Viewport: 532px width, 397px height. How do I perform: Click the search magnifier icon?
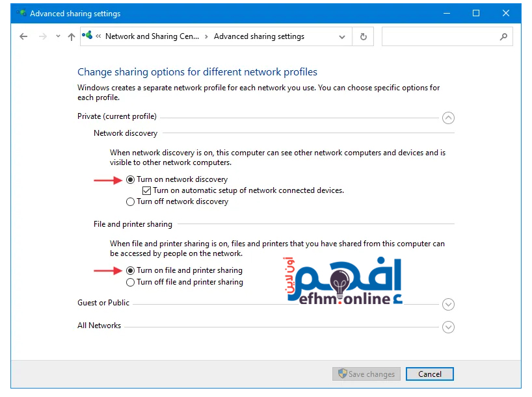(x=503, y=36)
